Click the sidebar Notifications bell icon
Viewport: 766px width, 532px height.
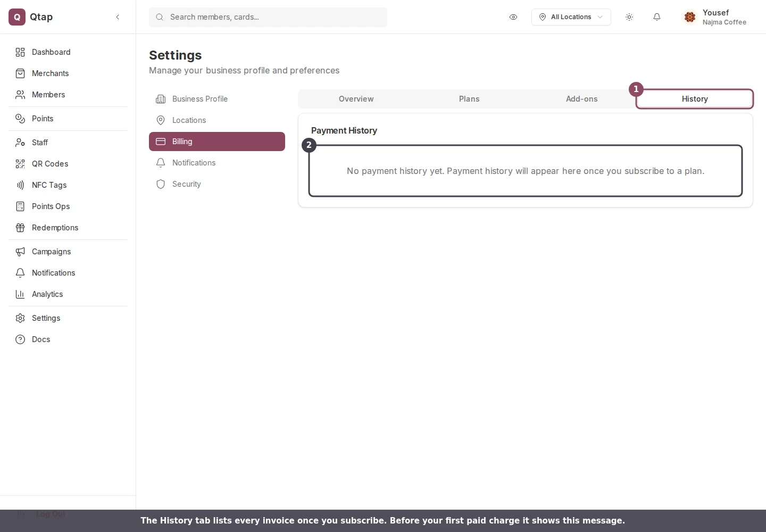[20, 273]
